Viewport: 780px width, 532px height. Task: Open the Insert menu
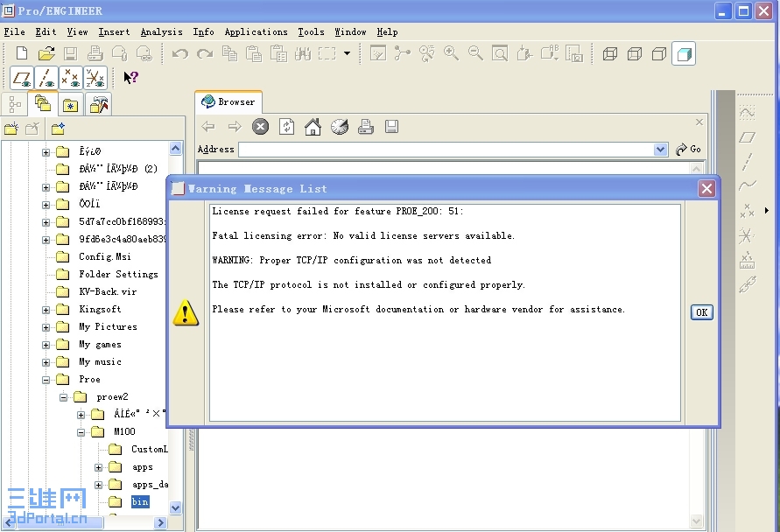coord(114,31)
